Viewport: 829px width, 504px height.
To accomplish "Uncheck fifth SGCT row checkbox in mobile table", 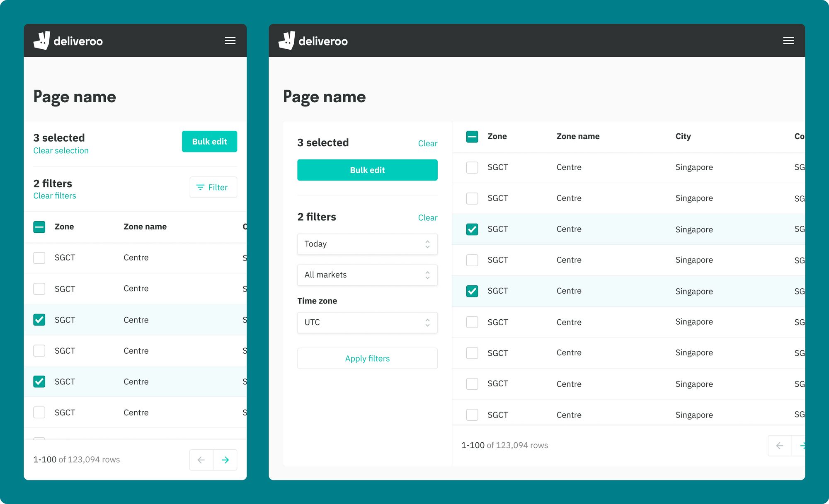I will [39, 381].
